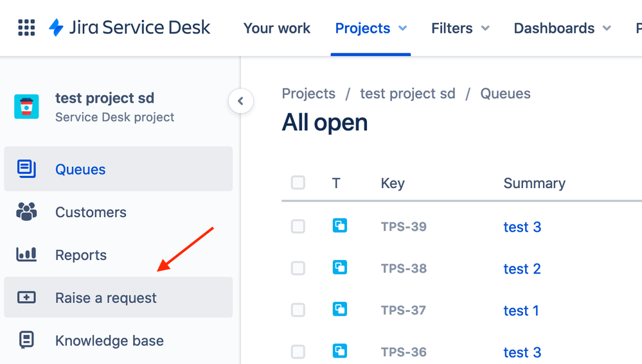Click the TPS-37 issue key
Image resolution: width=642 pixels, height=364 pixels.
click(404, 310)
